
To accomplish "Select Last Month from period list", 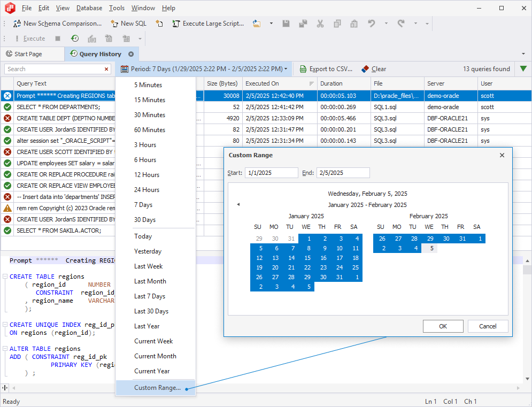I will (156, 281).
